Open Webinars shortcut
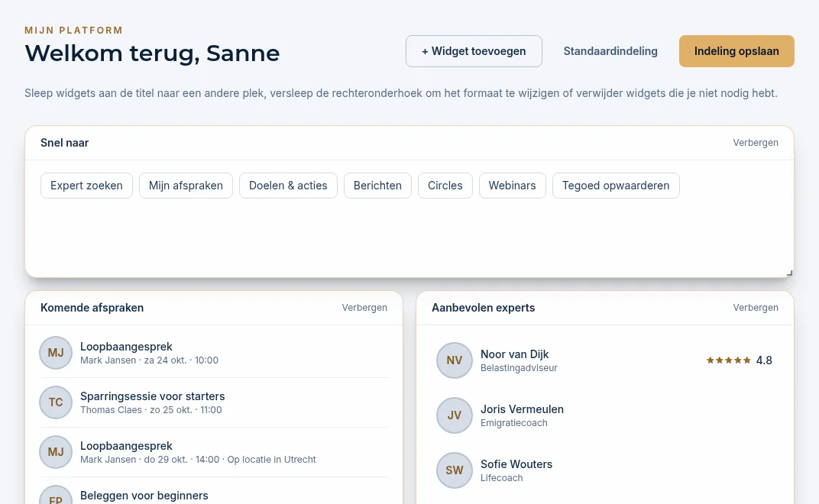The height and width of the screenshot is (504, 819). (x=513, y=186)
